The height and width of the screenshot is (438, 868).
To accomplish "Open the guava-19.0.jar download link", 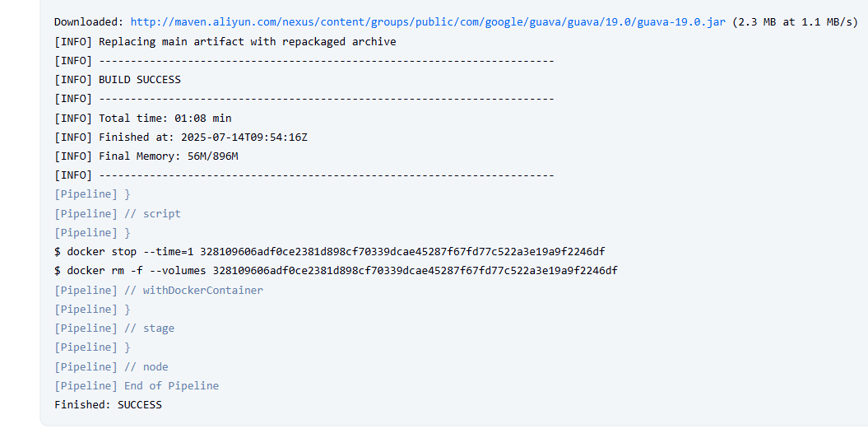I will coord(428,22).
